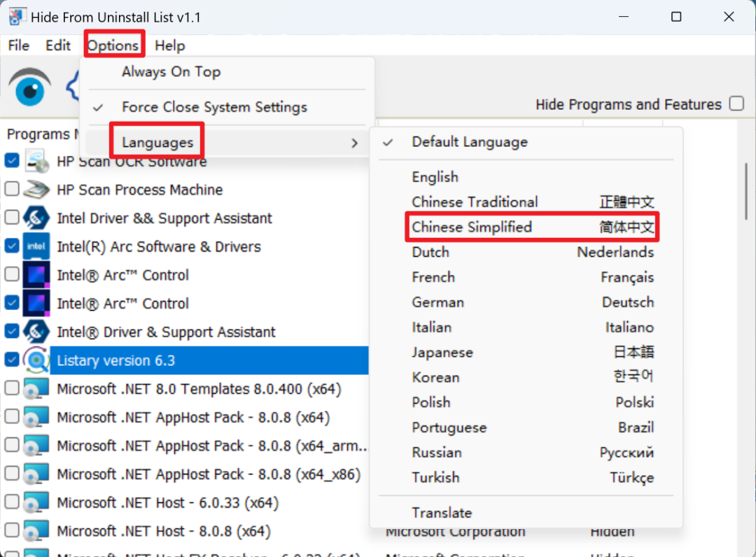Image resolution: width=756 pixels, height=557 pixels.
Task: Click the AppHost Pack 8.0.8 (x64) installer icon
Action: (36, 417)
